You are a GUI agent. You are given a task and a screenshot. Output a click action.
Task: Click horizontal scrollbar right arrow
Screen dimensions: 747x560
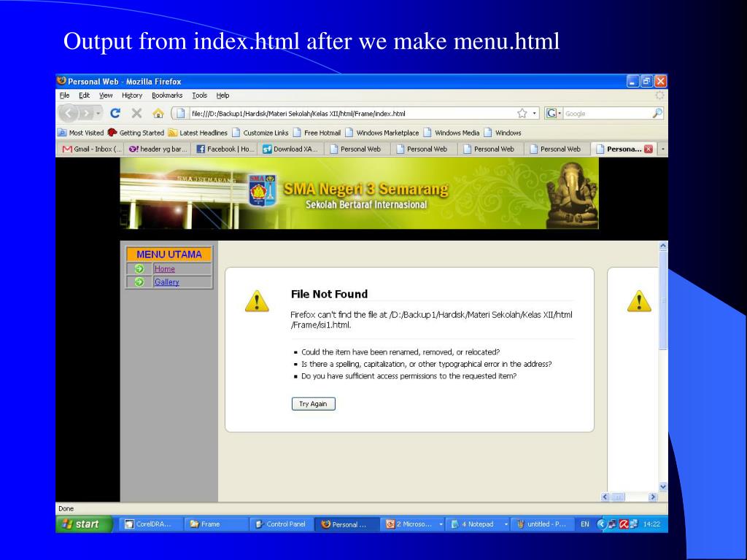pos(653,497)
